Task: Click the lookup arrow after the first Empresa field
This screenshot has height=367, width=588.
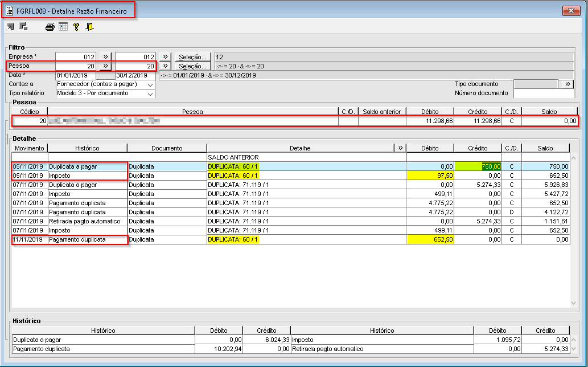Action: coord(105,57)
